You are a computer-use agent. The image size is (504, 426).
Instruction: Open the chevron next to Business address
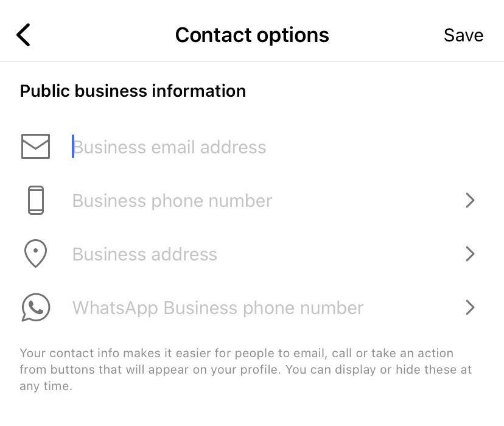tap(469, 254)
